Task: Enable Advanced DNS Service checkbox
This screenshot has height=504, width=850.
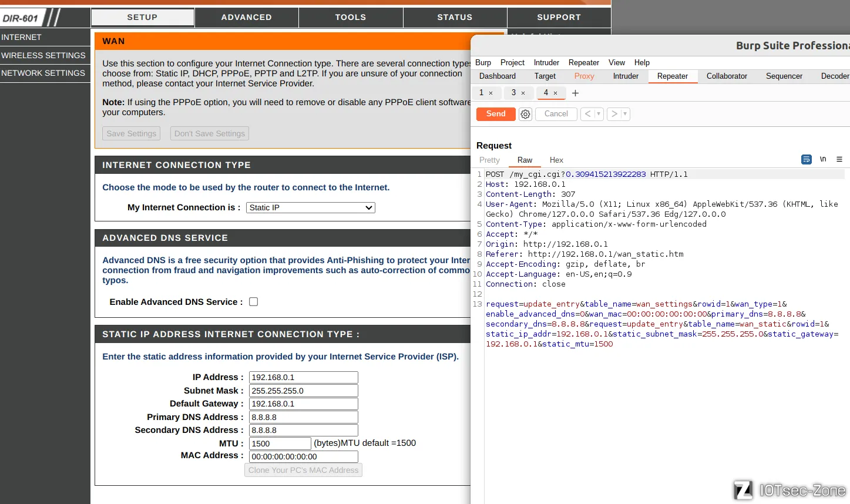Action: (x=254, y=301)
